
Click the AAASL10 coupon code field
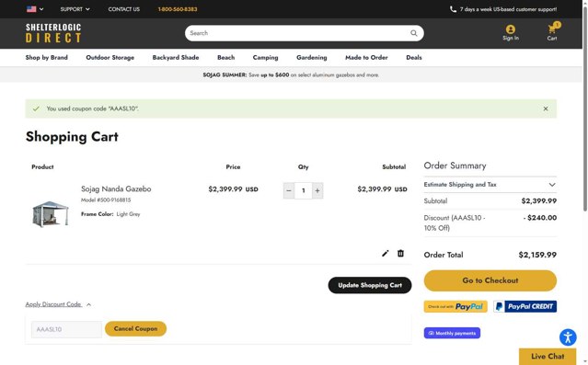(66, 329)
